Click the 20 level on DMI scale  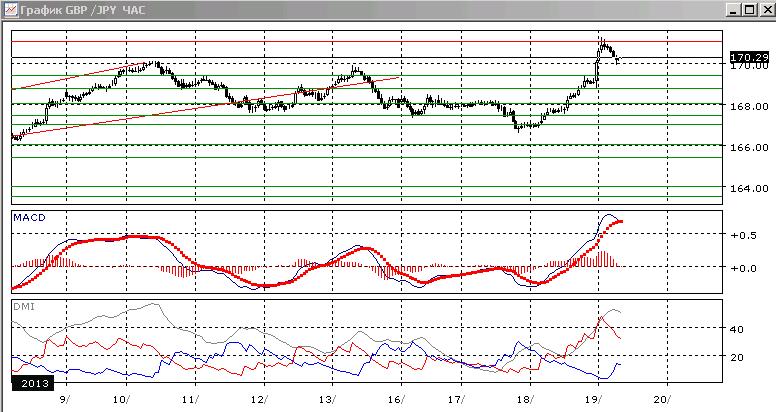coord(737,357)
